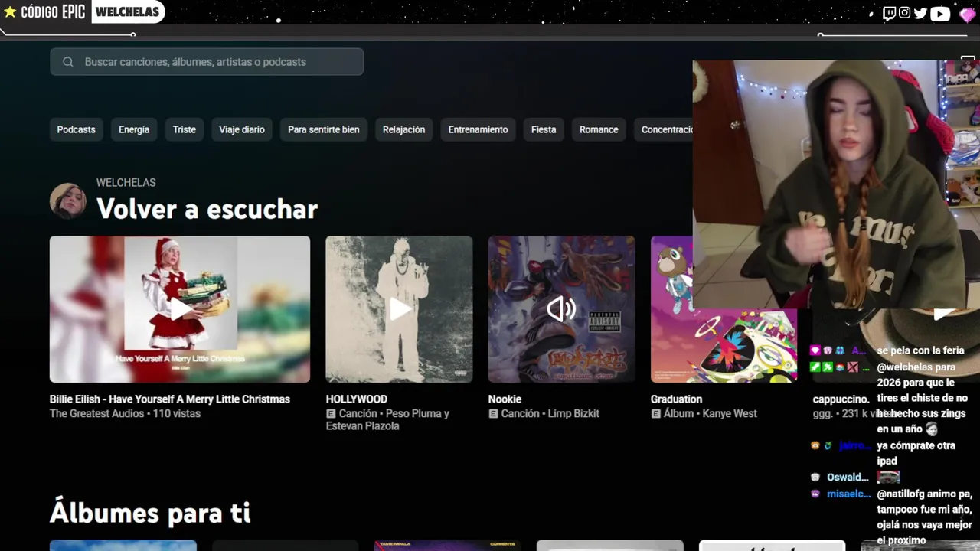Viewport: 980px width, 551px height.
Task: Pick the Fiesta chip
Action: point(544,129)
